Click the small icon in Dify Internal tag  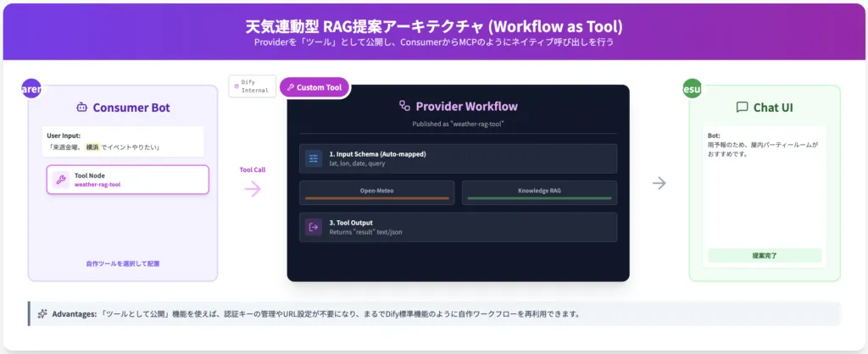236,86
